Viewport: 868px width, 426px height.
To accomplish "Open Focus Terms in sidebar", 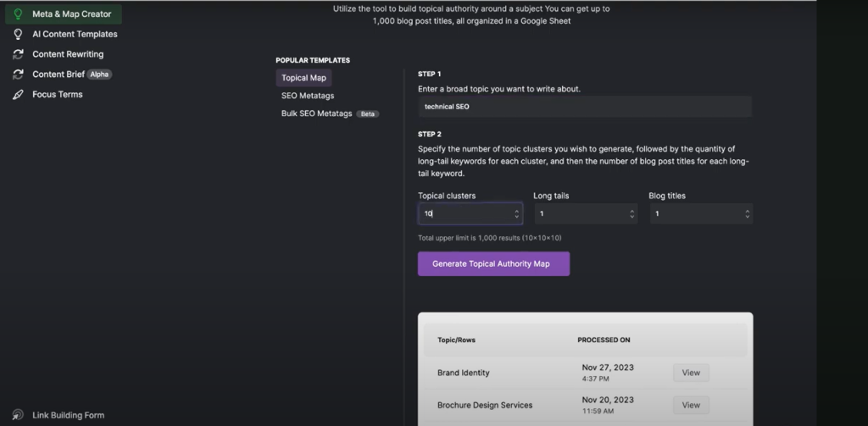I will tap(58, 95).
